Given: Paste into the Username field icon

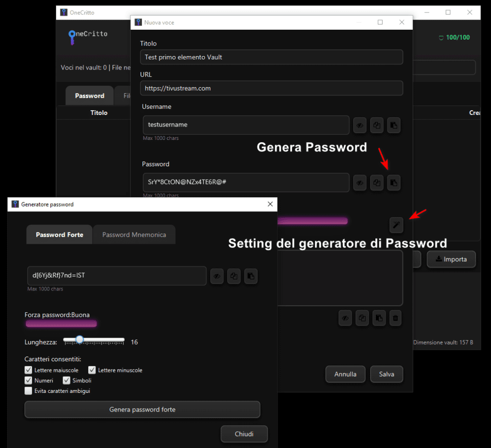Looking at the screenshot, I should tap(394, 126).
